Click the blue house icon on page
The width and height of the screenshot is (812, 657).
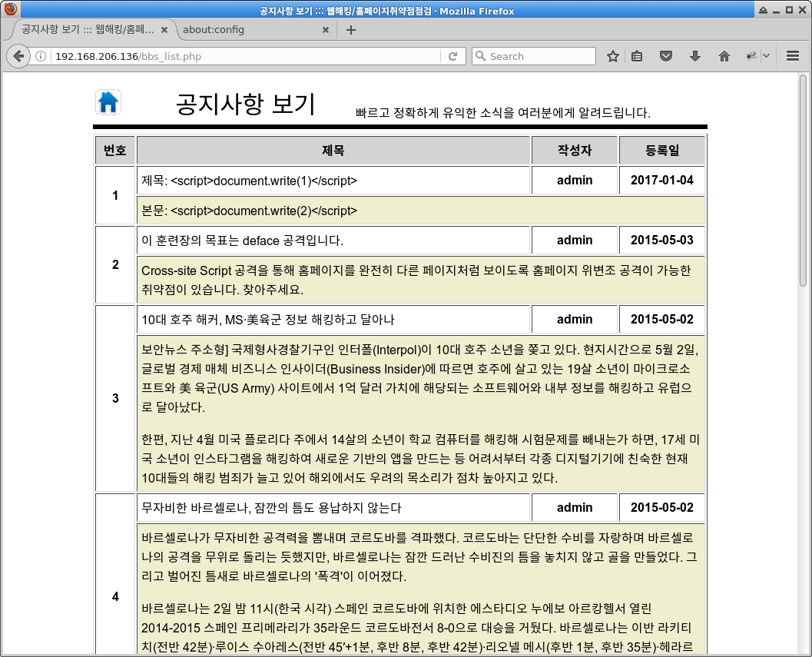[108, 102]
